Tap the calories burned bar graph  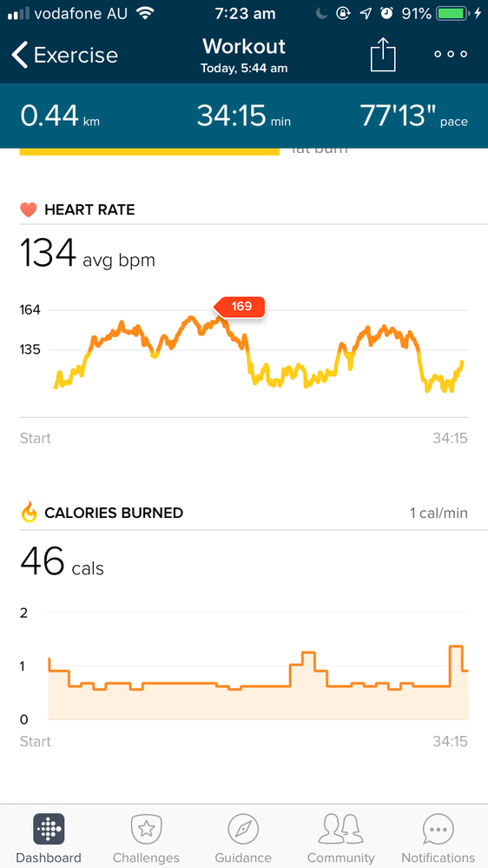259,682
